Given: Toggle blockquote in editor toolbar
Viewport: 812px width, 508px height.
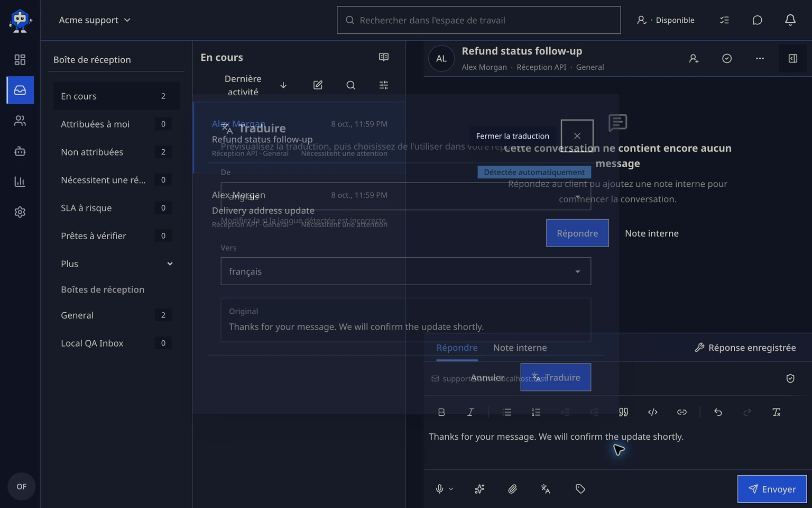Looking at the screenshot, I should point(623,412).
